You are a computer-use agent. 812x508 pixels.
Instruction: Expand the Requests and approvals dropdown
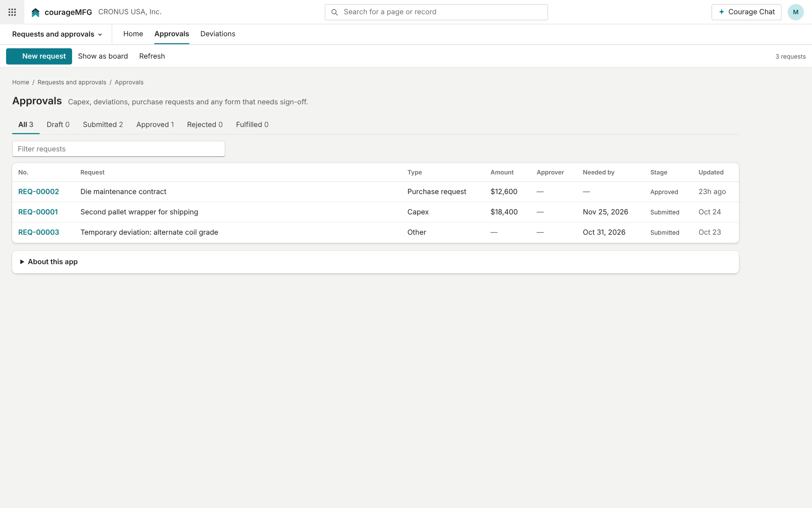coord(57,34)
